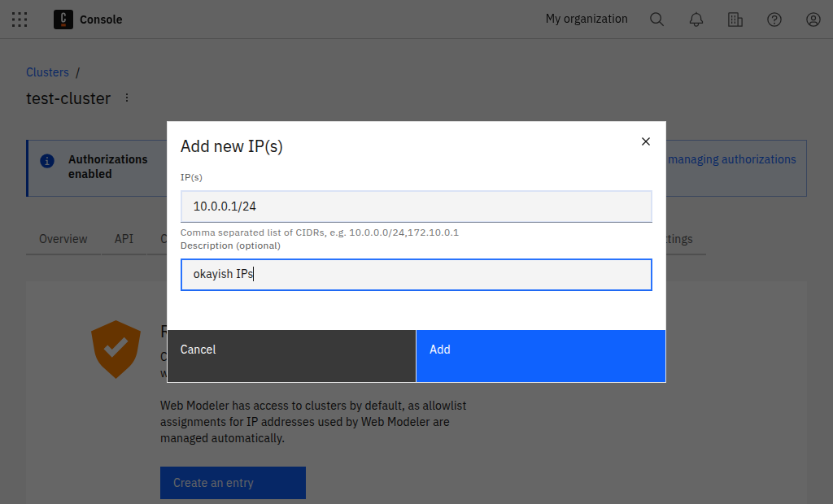833x504 pixels.
Task: Open the user profile avatar icon
Action: 813,19
